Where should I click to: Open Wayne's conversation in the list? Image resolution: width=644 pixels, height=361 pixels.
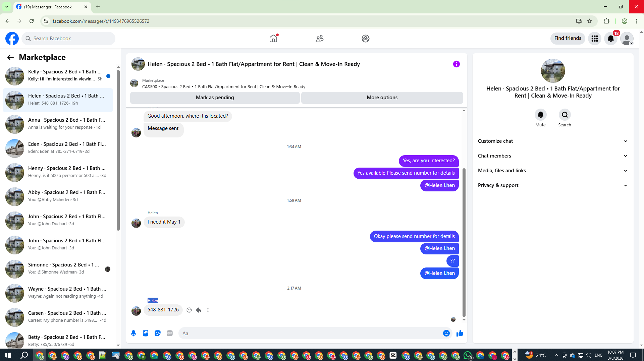click(x=58, y=293)
